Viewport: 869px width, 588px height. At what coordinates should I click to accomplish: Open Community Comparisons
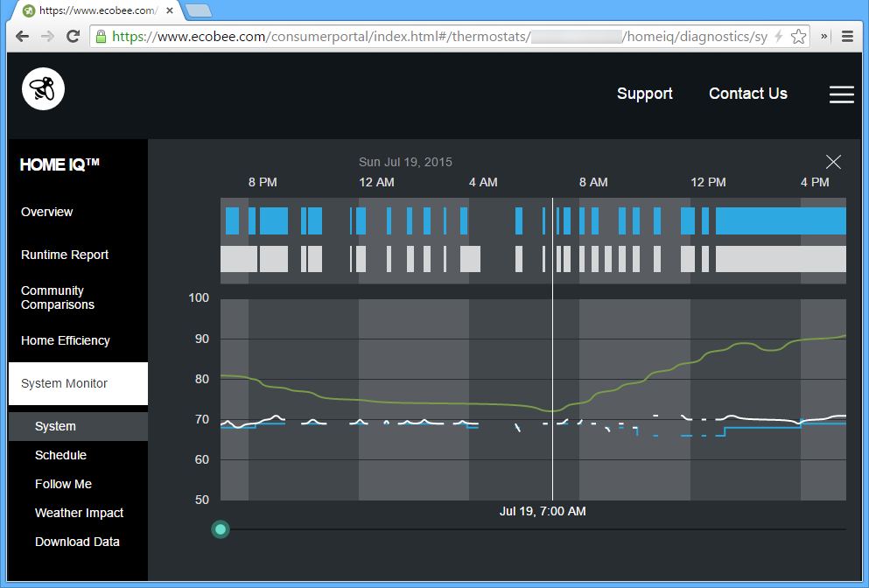58,297
